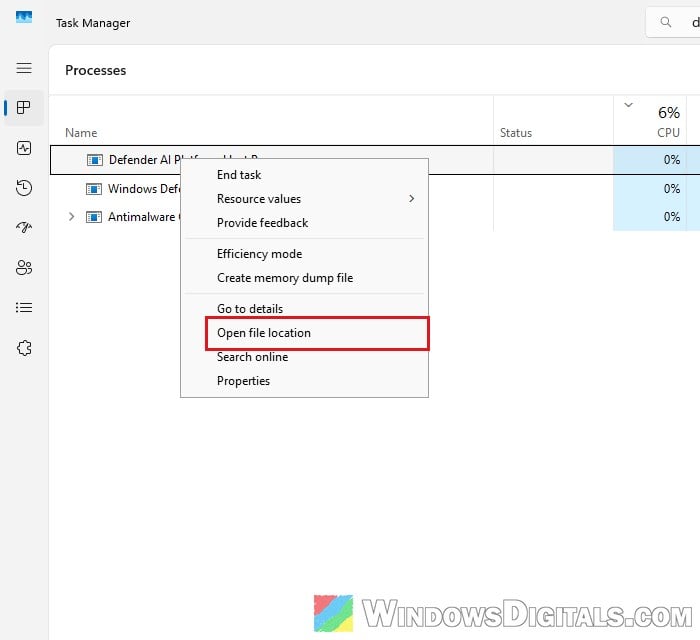Open the Details list sidebar icon
This screenshot has height=640, width=700.
tap(24, 308)
